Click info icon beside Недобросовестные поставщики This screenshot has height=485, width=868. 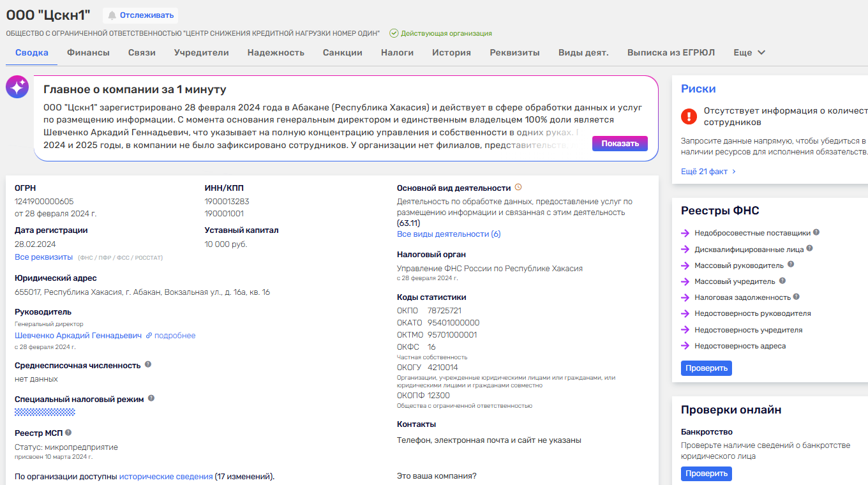tap(816, 233)
